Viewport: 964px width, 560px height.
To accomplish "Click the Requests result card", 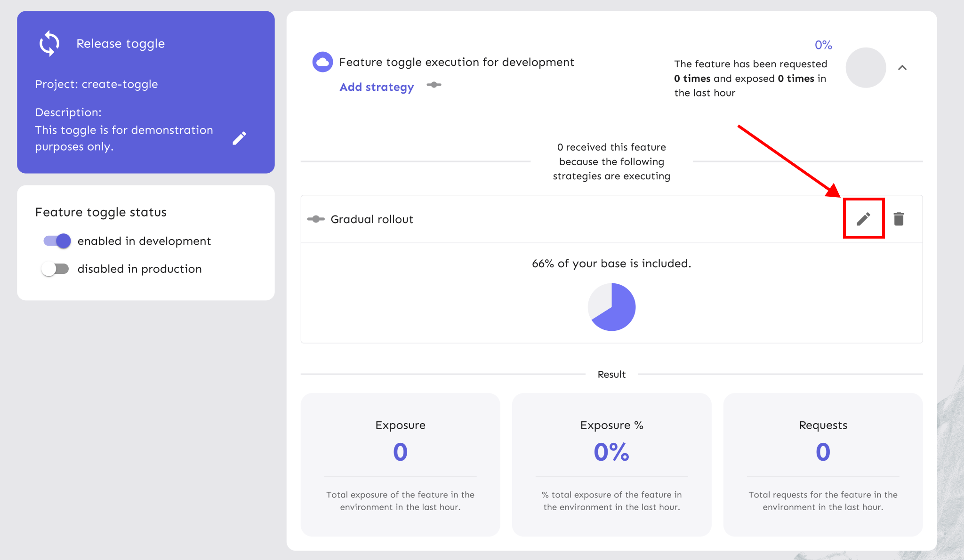I will click(823, 464).
